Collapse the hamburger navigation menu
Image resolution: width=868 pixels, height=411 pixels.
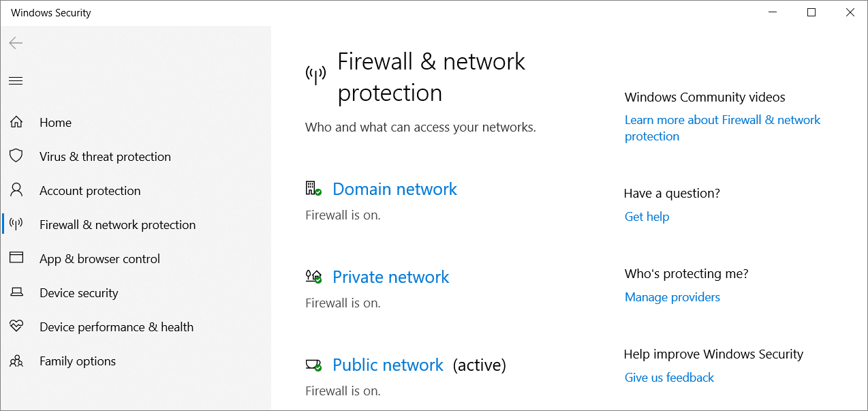[16, 81]
